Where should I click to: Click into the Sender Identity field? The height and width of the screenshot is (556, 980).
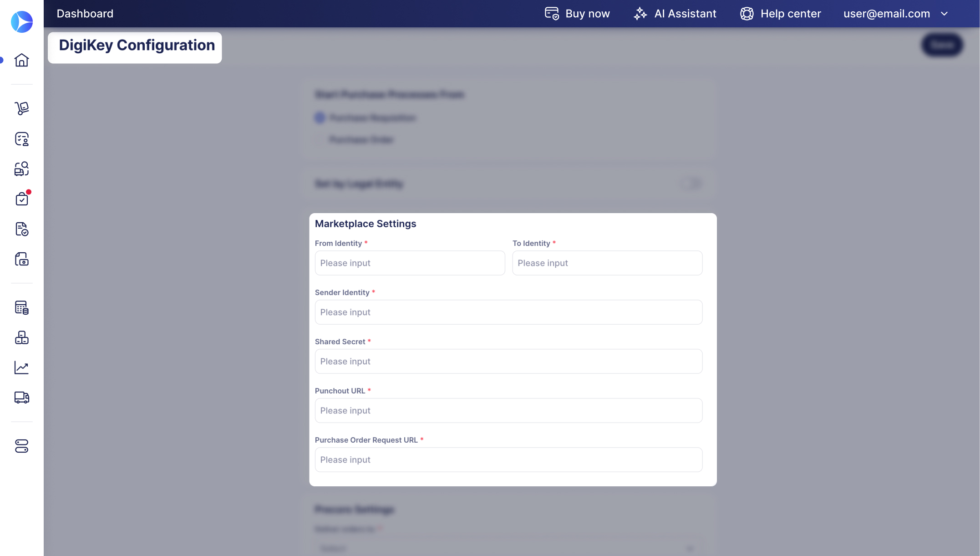(x=508, y=312)
